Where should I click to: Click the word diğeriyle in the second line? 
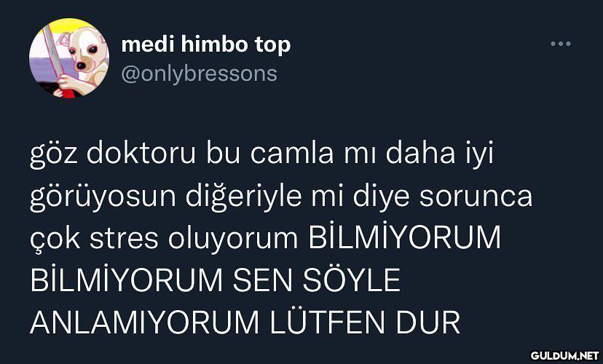244,197
